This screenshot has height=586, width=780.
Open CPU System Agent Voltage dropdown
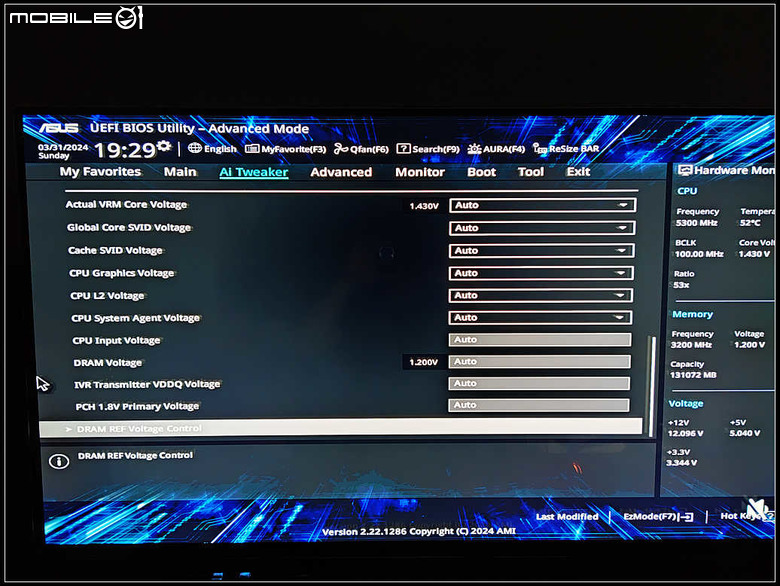point(540,317)
